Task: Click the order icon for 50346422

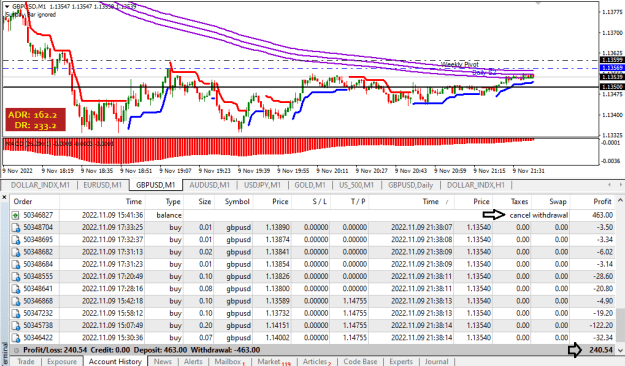Action: (x=15, y=338)
